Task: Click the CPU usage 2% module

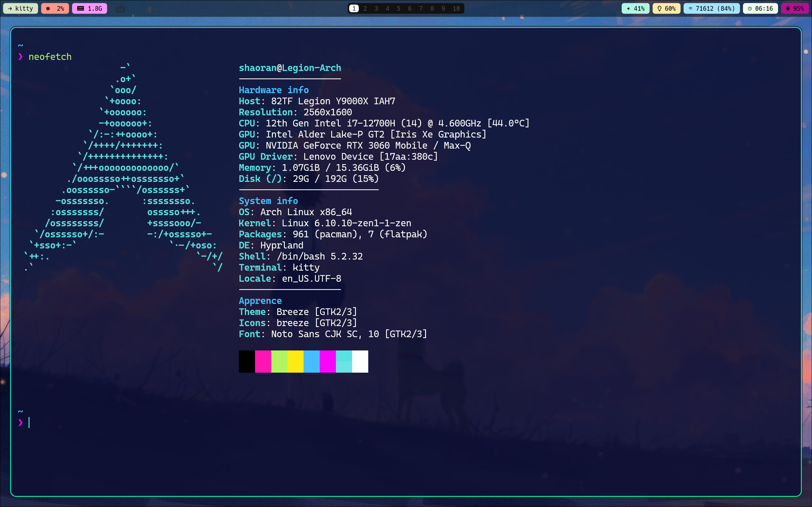Action: (x=55, y=8)
